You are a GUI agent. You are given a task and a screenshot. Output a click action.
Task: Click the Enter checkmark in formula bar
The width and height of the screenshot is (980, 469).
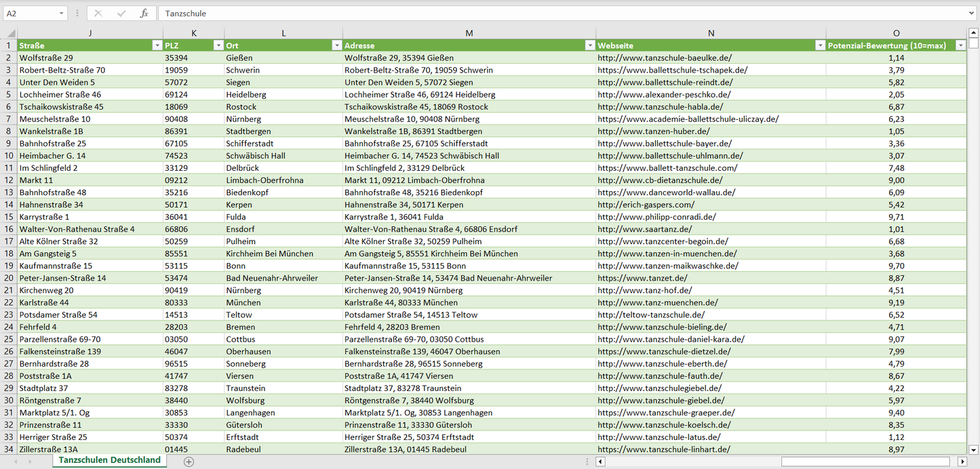(121, 14)
